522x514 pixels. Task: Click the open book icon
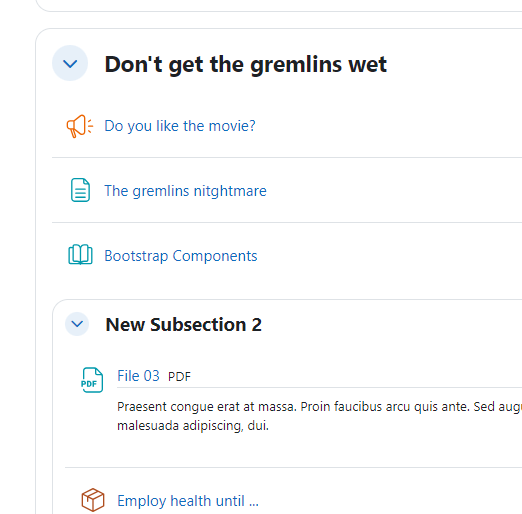80,255
